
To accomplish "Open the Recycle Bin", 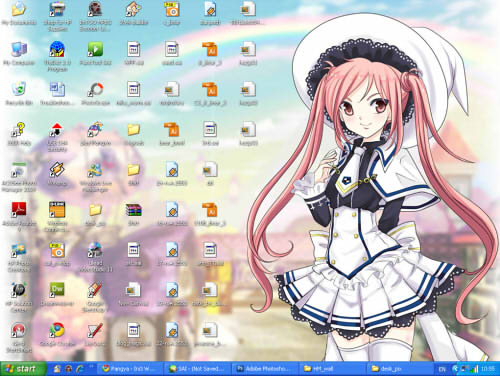I will [19, 89].
